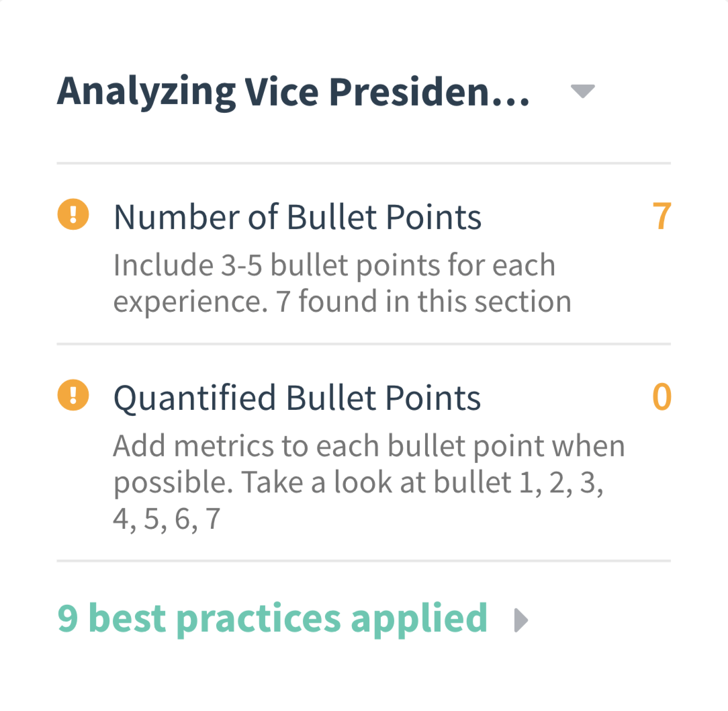The height and width of the screenshot is (711, 728).
Task: Click the orange count 7 for bullet points found
Action: [660, 216]
